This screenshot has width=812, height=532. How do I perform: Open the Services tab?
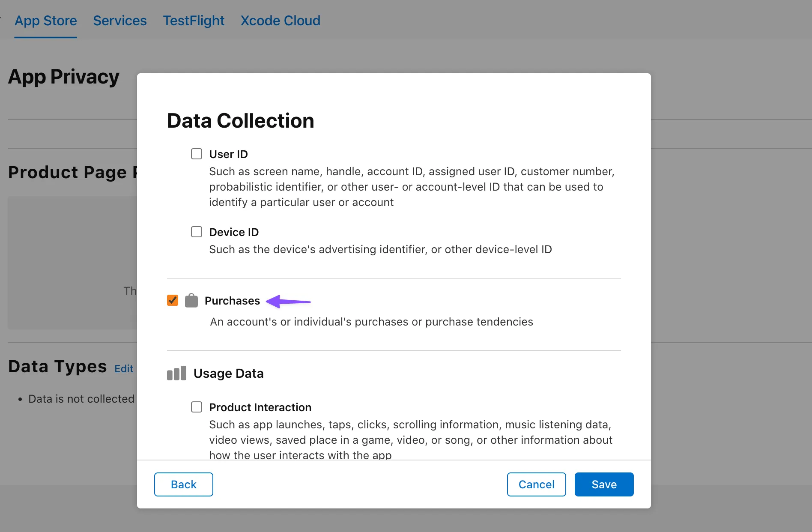pyautogui.click(x=120, y=21)
